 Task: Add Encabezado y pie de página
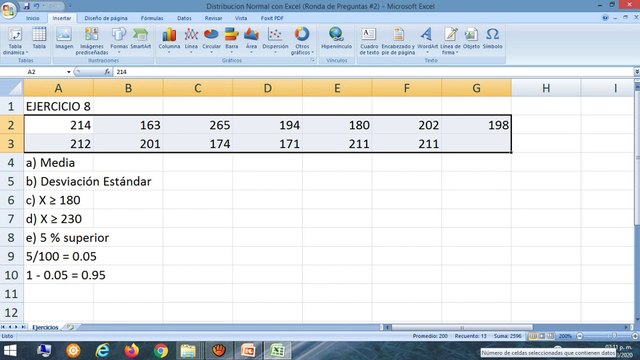398,41
